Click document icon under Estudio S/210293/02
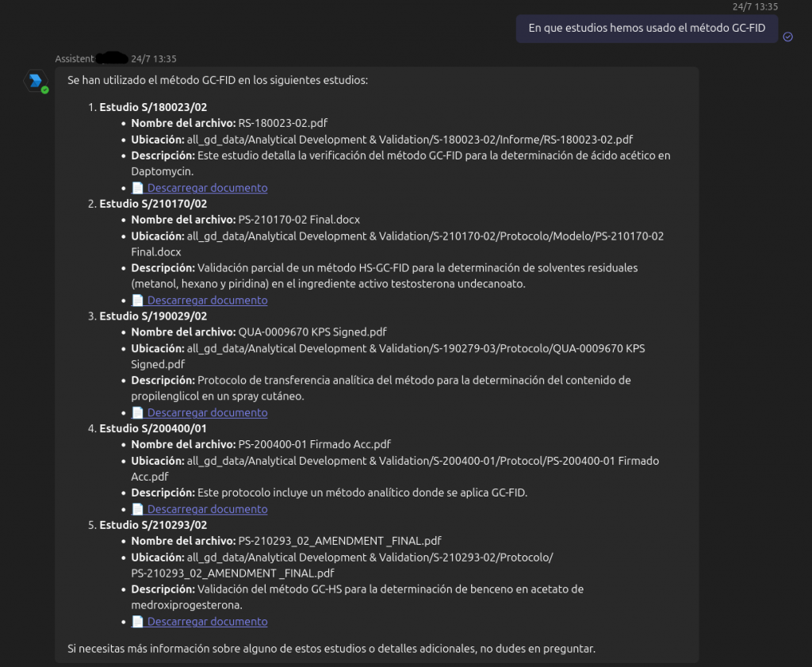The width and height of the screenshot is (812, 667). click(x=137, y=621)
